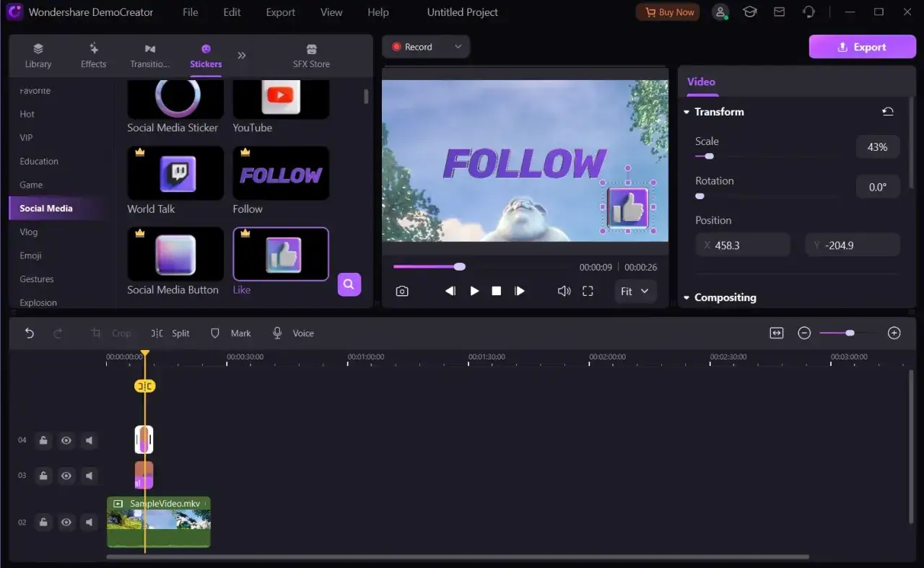Lock track 04
924x568 pixels.
pyautogui.click(x=43, y=440)
